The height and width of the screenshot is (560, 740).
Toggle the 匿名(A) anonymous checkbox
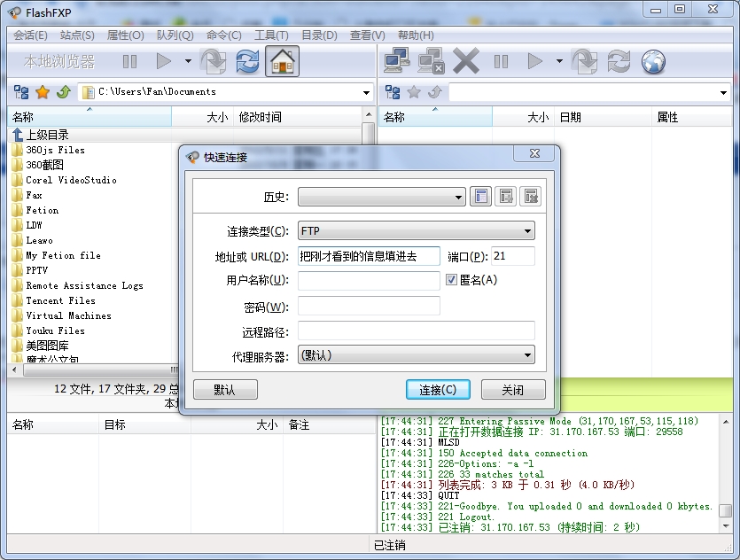(x=452, y=280)
